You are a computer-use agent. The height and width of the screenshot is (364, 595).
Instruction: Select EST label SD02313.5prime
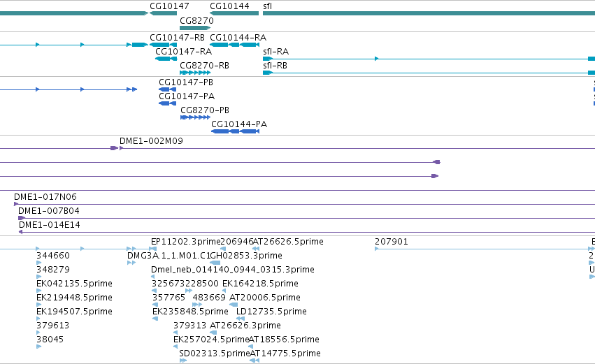[215, 354]
